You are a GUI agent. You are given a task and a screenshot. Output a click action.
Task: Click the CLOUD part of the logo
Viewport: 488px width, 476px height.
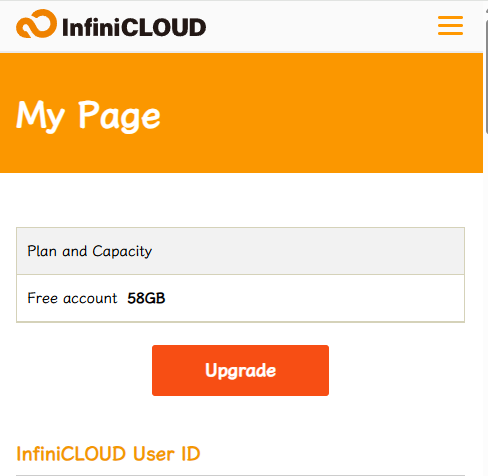(x=163, y=27)
